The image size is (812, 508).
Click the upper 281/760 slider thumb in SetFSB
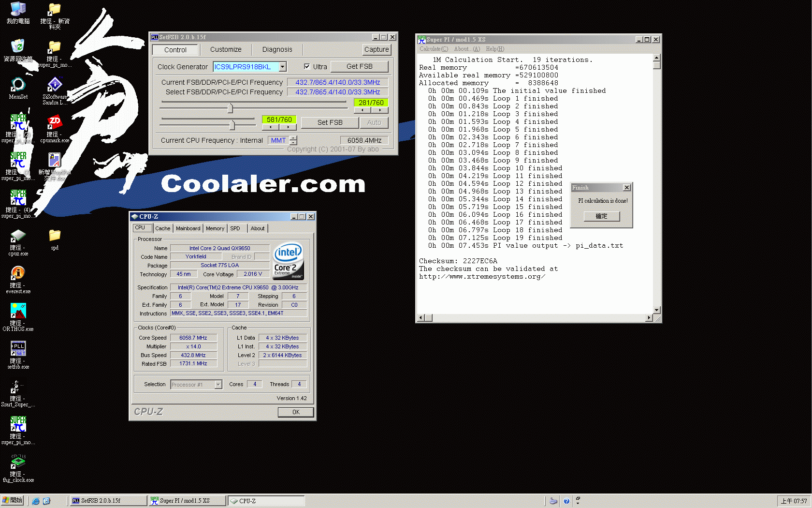pos(231,107)
